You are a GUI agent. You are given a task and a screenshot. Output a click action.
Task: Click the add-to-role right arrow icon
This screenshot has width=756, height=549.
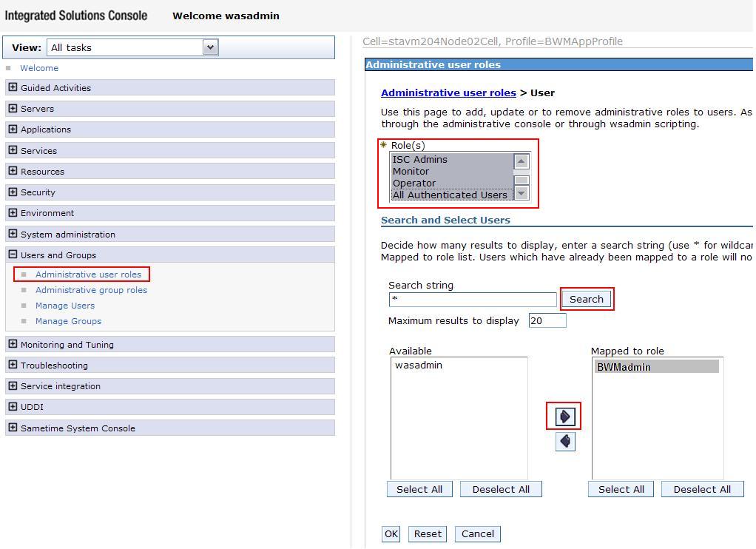coord(564,417)
